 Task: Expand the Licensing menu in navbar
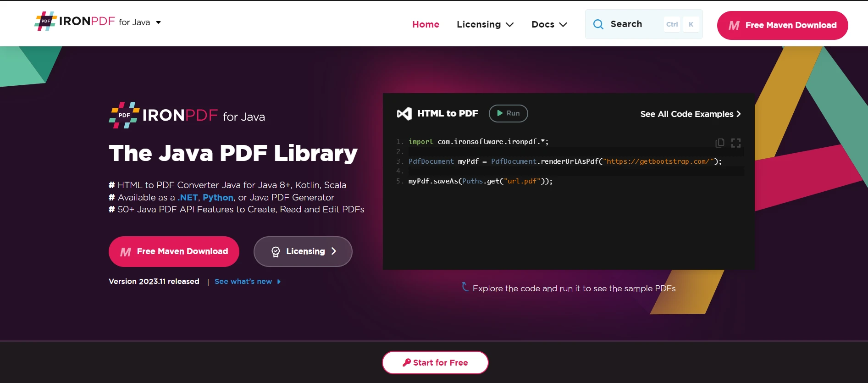point(485,24)
